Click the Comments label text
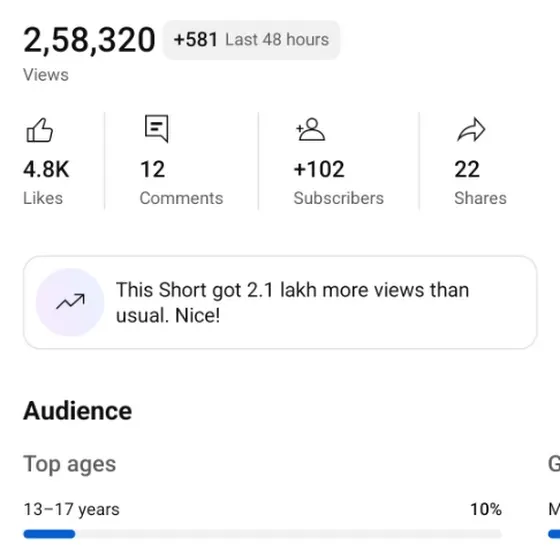This screenshot has width=560, height=560. [x=181, y=198]
